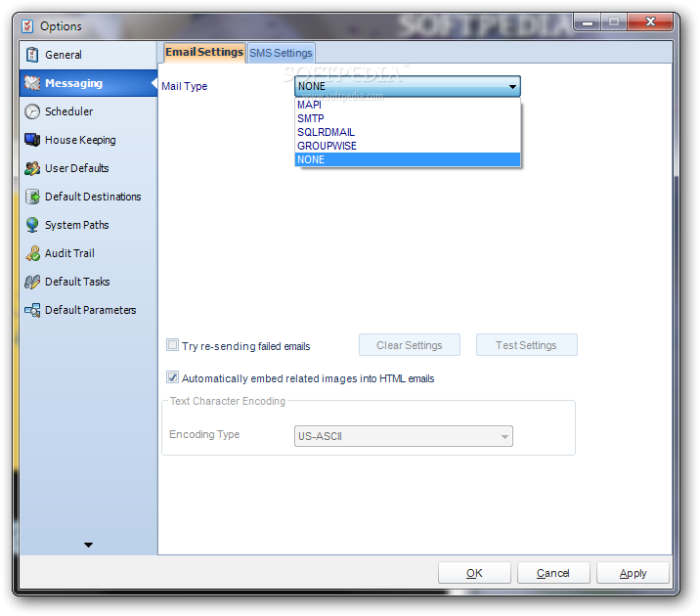The image size is (700, 616).
Task: Switch to SMS Settings tab
Action: pos(281,53)
